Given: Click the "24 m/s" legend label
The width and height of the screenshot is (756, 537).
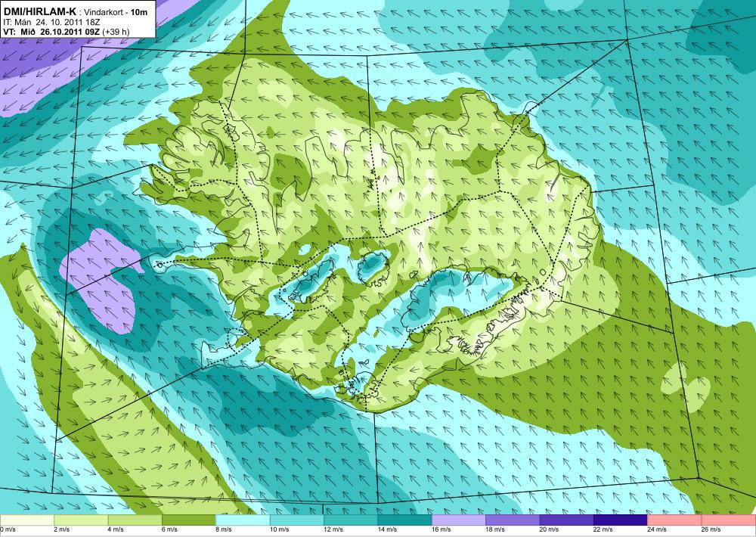Looking at the screenshot, I should coord(657,529).
